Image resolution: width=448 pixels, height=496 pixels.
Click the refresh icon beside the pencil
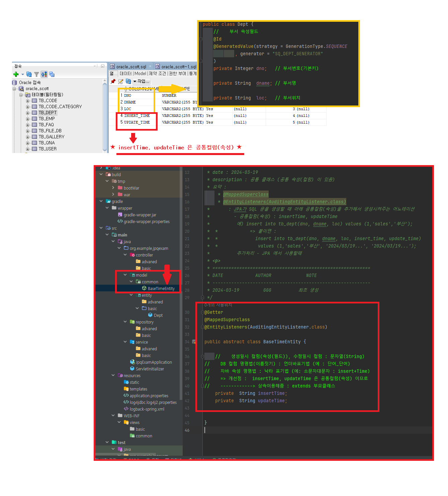128,81
